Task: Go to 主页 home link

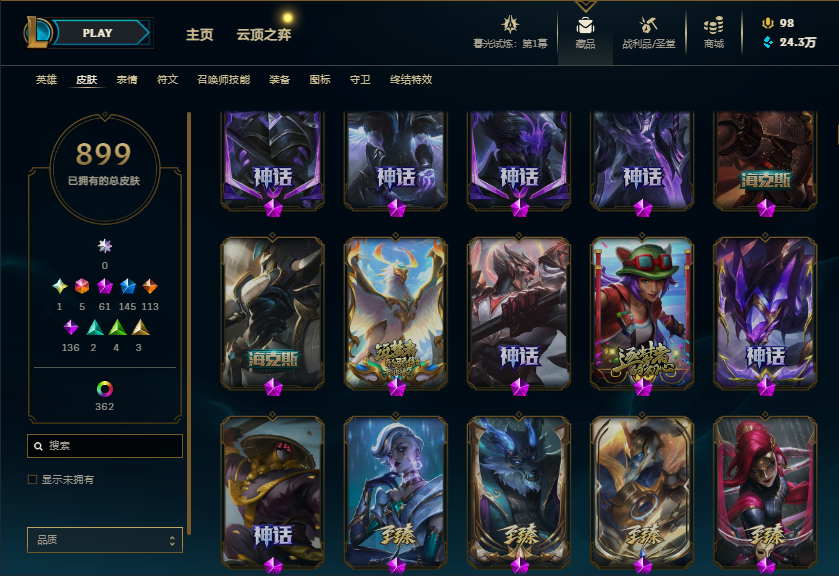Action: pos(200,35)
